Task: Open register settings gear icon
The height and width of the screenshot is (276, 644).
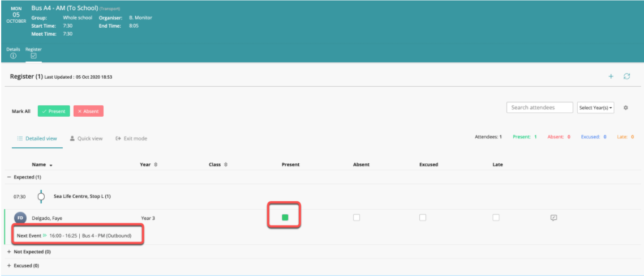Action: click(625, 108)
